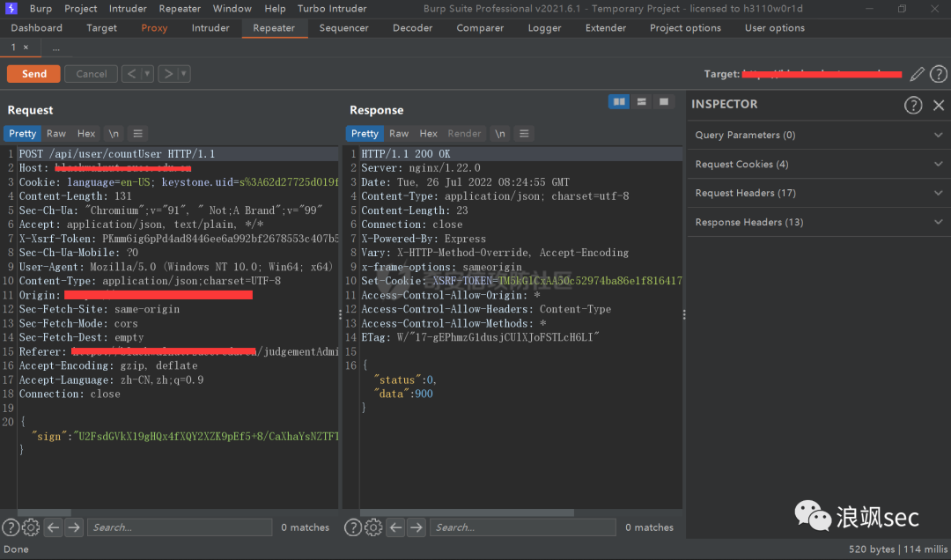Switch response view to Pretty
The width and height of the screenshot is (951, 560).
(x=365, y=134)
